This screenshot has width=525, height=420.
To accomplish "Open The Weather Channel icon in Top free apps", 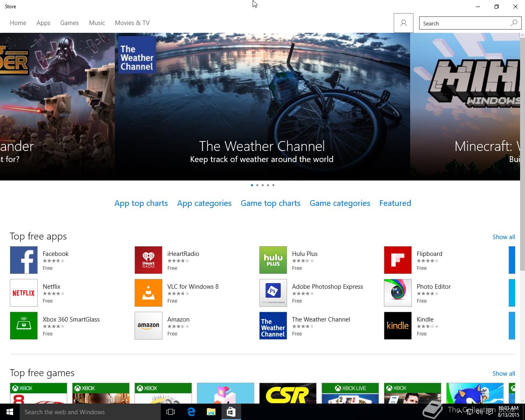I will click(x=273, y=326).
